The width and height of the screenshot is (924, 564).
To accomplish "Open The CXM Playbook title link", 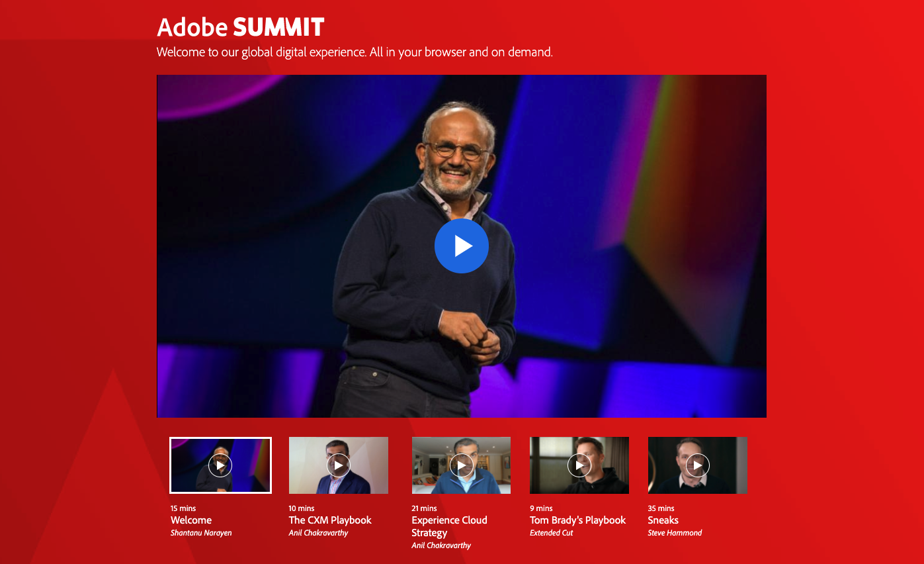I will pos(330,520).
